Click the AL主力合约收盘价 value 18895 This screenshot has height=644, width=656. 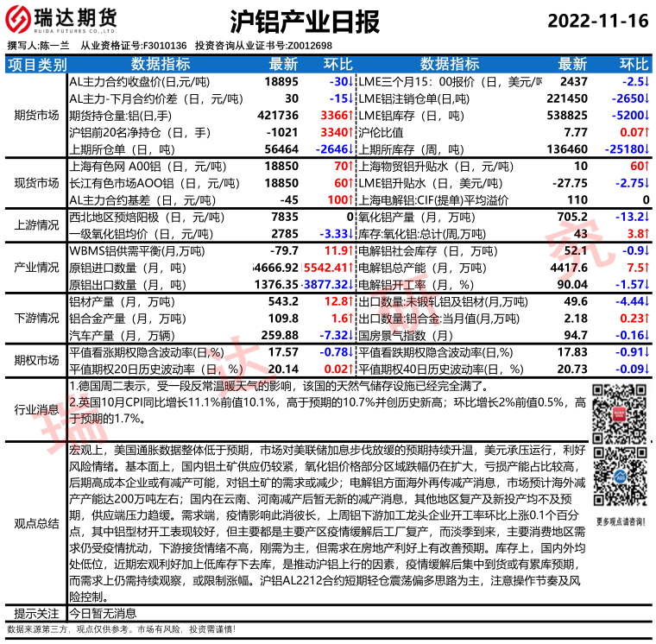tap(281, 81)
